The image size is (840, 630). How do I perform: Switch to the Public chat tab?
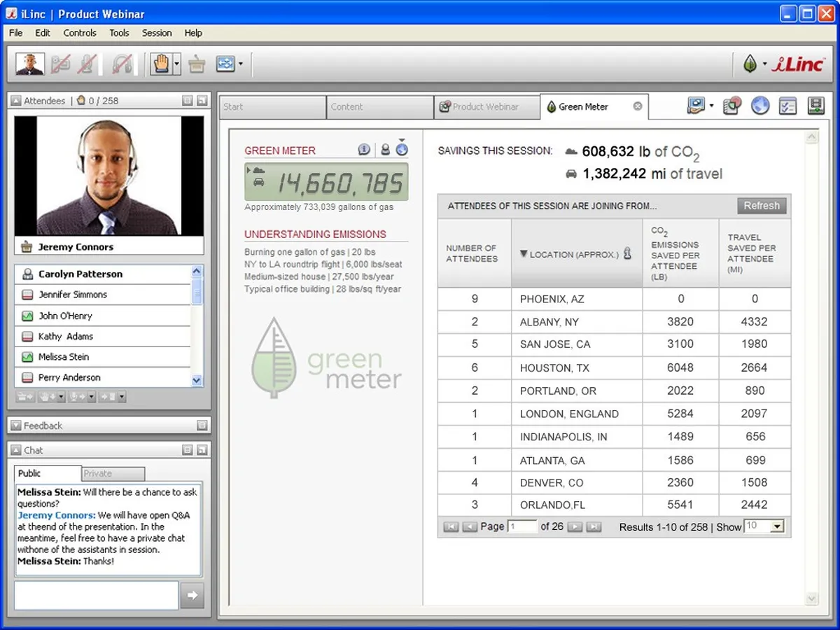coord(48,473)
